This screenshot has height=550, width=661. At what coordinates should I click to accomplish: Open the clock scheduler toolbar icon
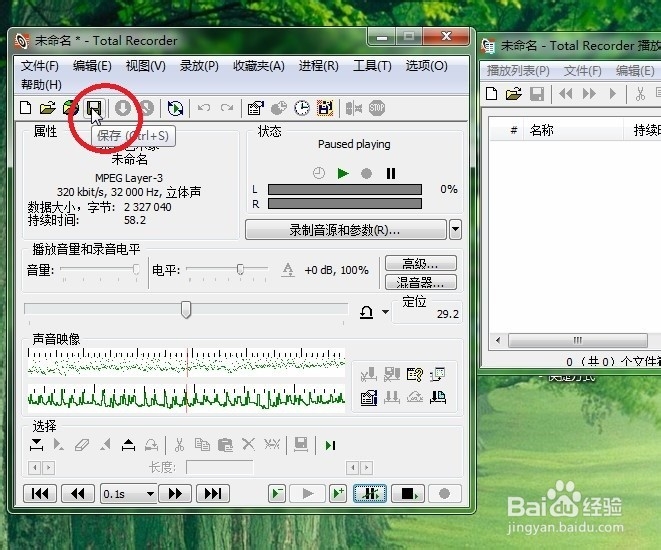pyautogui.click(x=302, y=108)
